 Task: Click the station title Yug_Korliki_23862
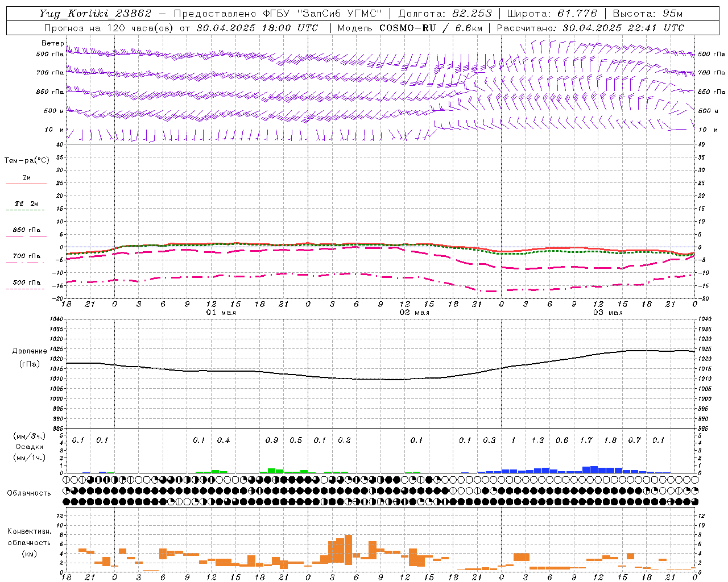tap(95, 14)
